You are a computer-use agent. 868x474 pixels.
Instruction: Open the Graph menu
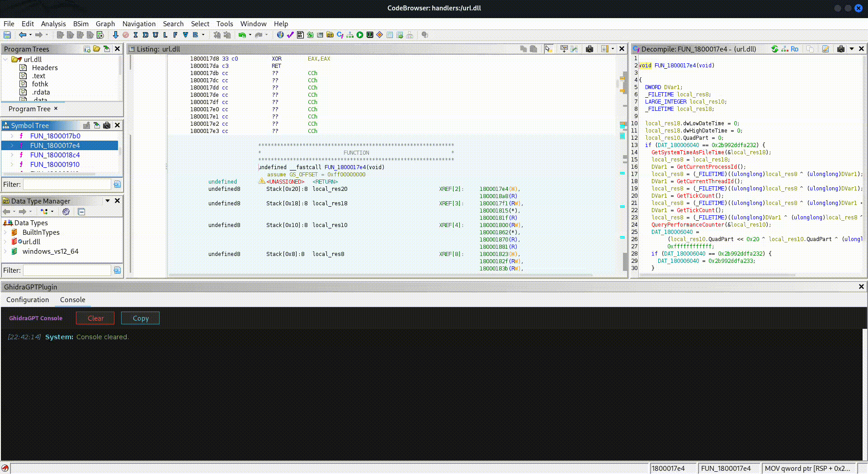point(105,24)
